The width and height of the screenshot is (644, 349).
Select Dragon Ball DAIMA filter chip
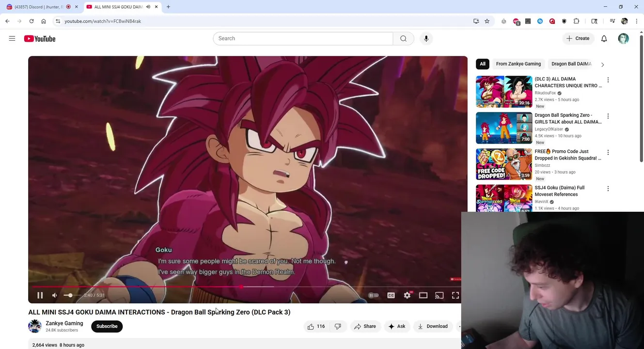click(x=571, y=64)
